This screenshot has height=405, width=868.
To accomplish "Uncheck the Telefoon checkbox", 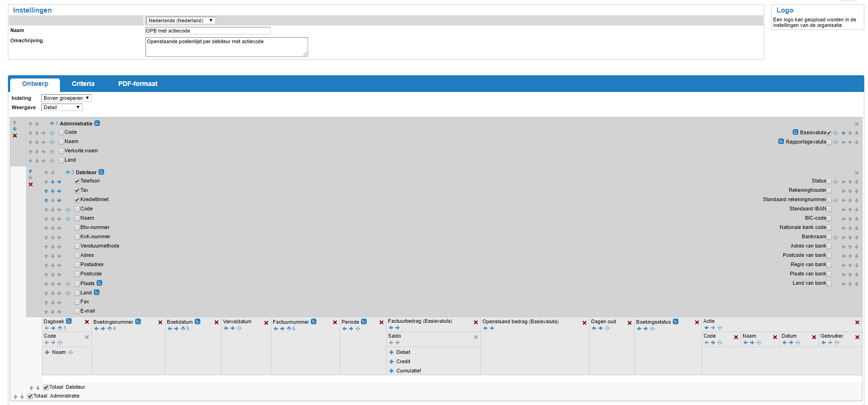I will tap(77, 181).
